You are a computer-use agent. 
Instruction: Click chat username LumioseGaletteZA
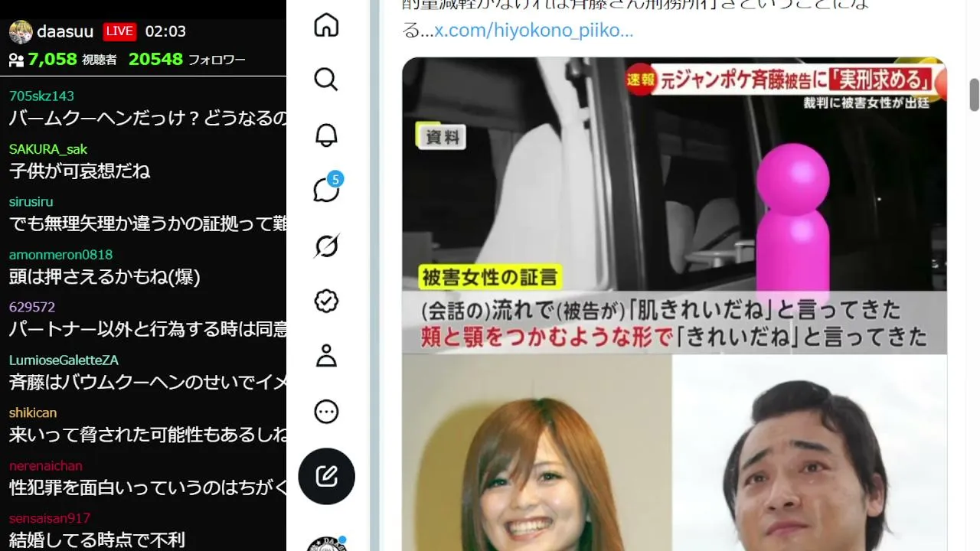64,360
